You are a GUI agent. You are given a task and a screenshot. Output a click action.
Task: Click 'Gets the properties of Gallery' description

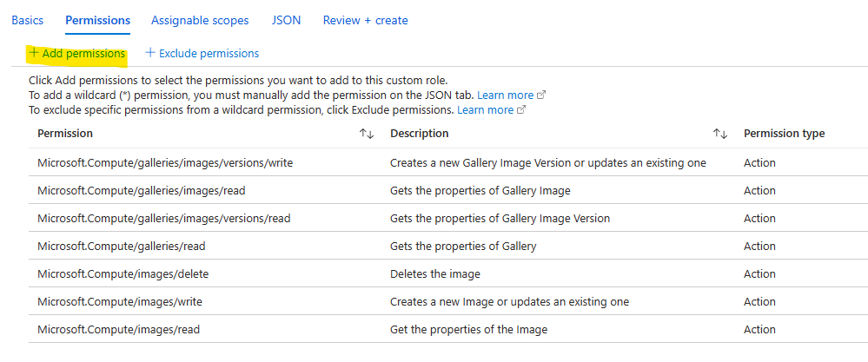[x=463, y=246]
